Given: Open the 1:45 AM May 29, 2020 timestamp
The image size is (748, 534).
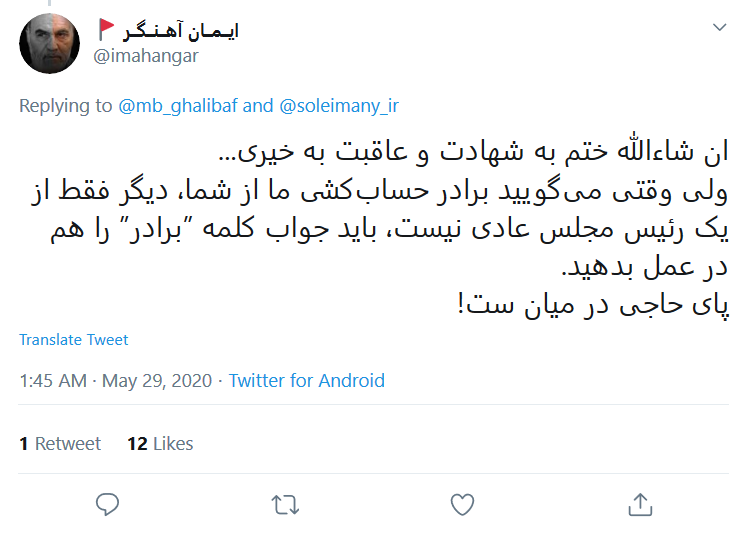Looking at the screenshot, I should (115, 381).
